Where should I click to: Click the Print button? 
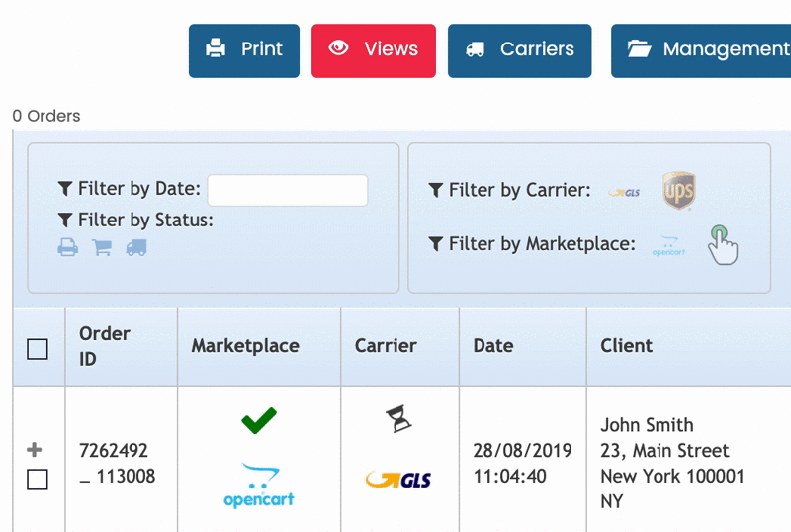(244, 51)
